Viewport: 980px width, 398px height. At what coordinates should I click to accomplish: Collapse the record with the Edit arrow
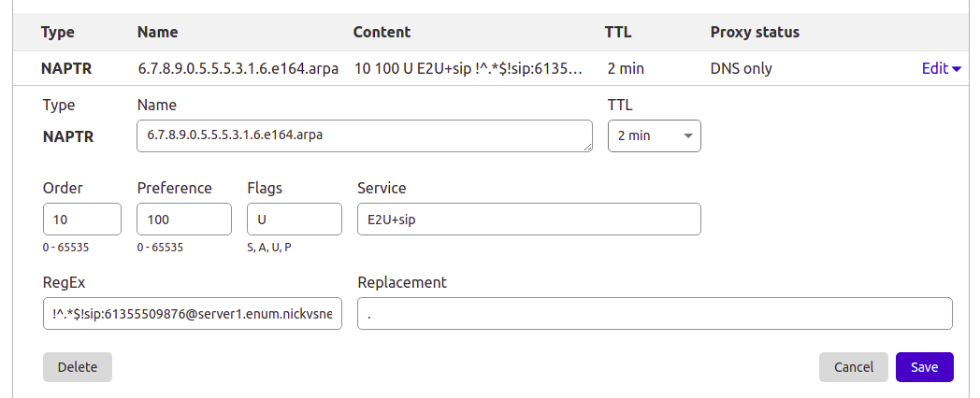point(941,68)
